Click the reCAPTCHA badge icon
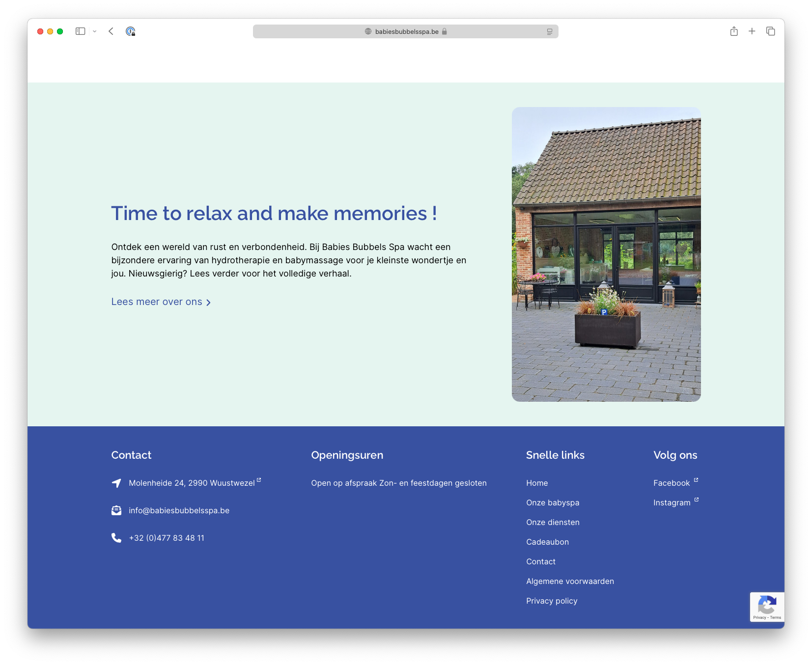The width and height of the screenshot is (812, 665). [x=767, y=605]
